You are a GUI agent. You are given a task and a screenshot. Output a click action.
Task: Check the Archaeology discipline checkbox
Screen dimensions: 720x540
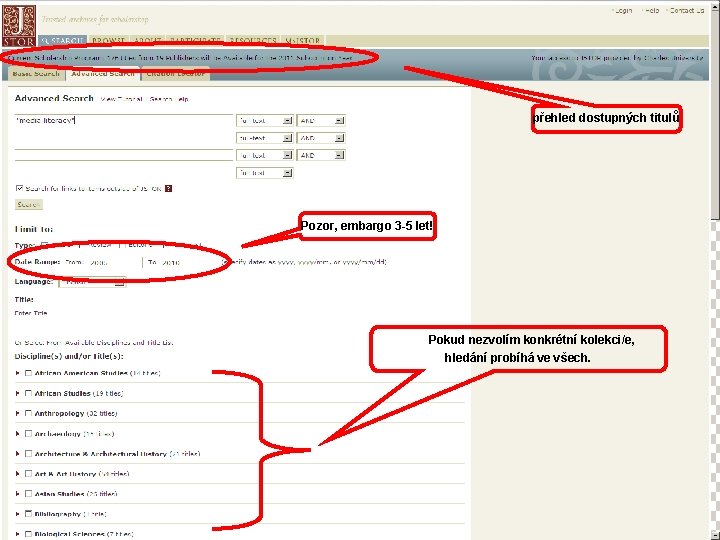[x=28, y=433]
